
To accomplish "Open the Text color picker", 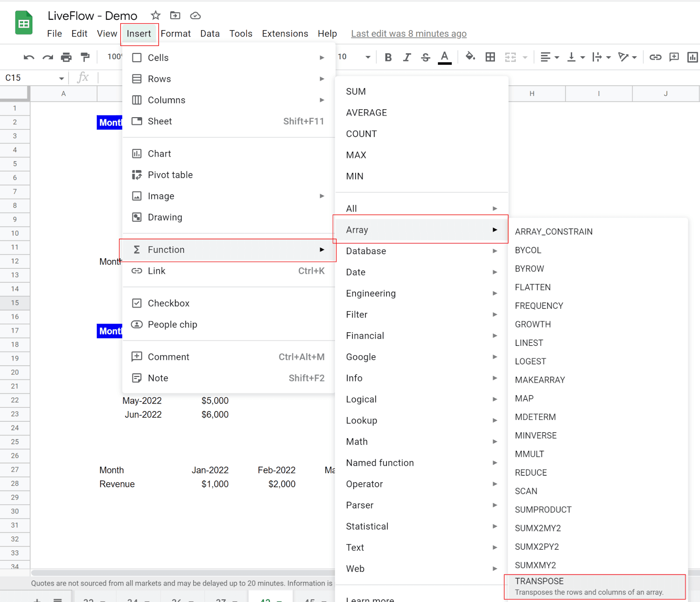I will coord(444,57).
